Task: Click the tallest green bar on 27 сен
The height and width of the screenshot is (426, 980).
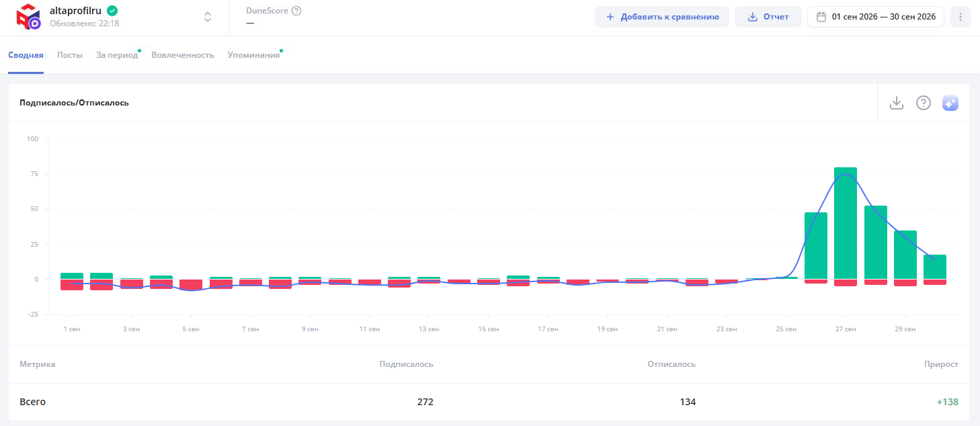Action: 846,223
